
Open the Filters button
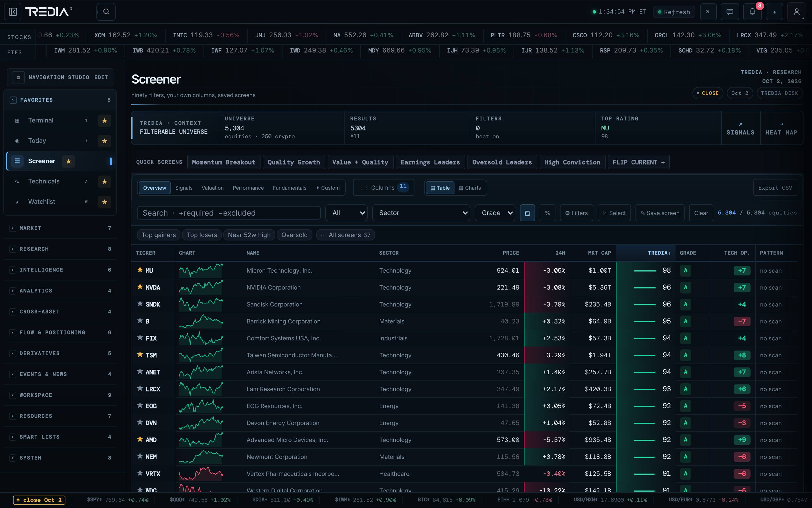point(577,213)
